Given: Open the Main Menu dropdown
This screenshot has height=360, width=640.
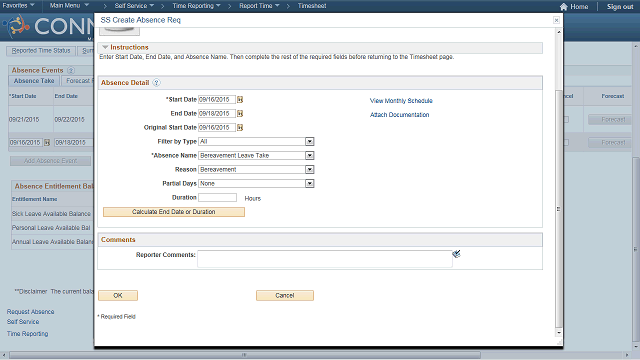Looking at the screenshot, I should [x=69, y=6].
